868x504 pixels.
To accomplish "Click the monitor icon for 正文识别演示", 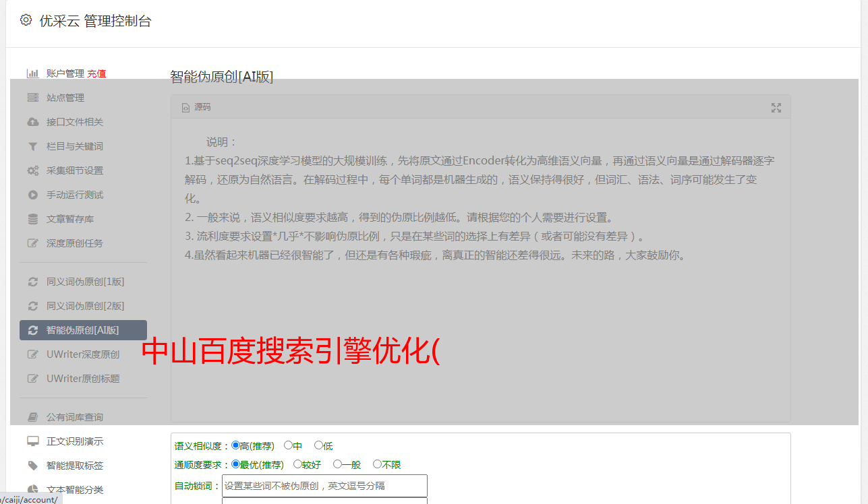I will (32, 441).
